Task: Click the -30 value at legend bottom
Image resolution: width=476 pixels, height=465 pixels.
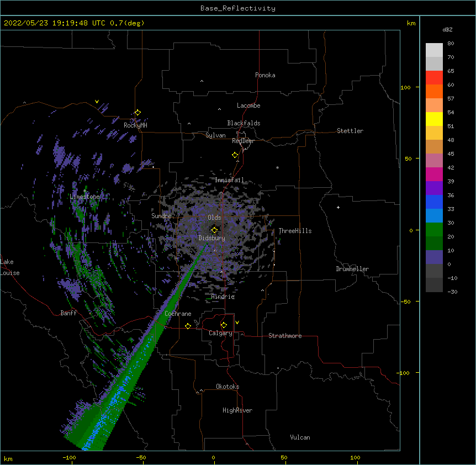Action: (x=452, y=292)
